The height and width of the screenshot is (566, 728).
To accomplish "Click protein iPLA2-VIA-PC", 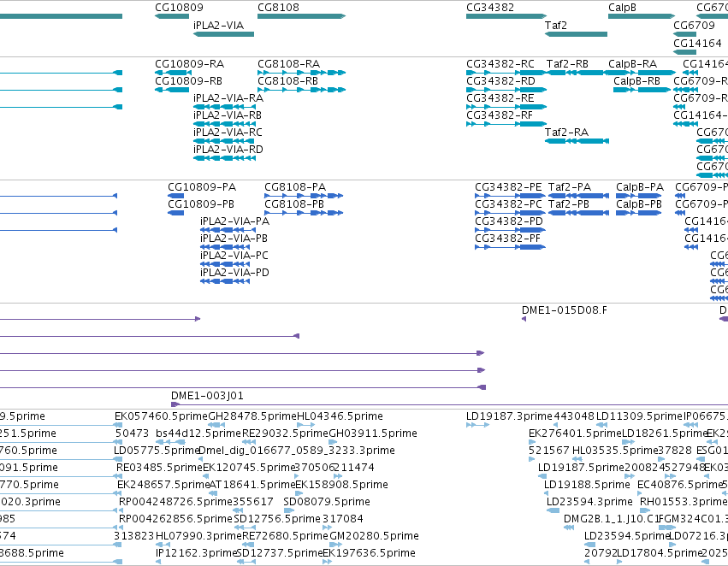I will pyautogui.click(x=225, y=264).
